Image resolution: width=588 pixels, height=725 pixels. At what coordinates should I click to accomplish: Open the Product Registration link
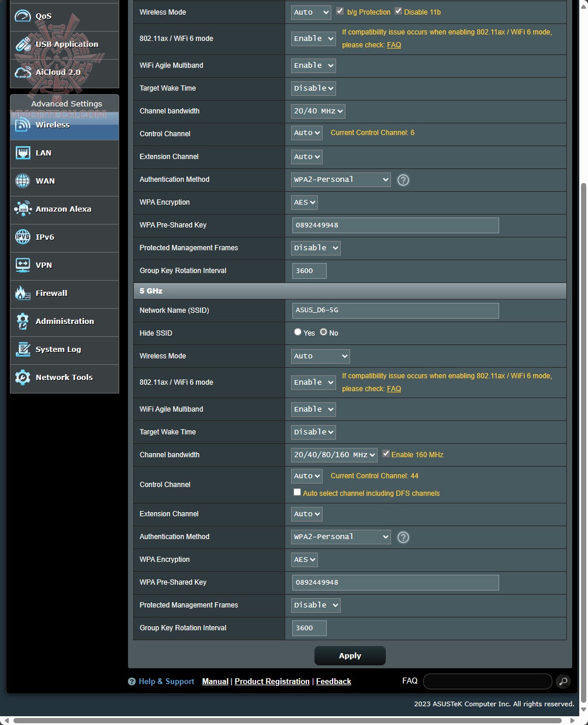tap(272, 682)
